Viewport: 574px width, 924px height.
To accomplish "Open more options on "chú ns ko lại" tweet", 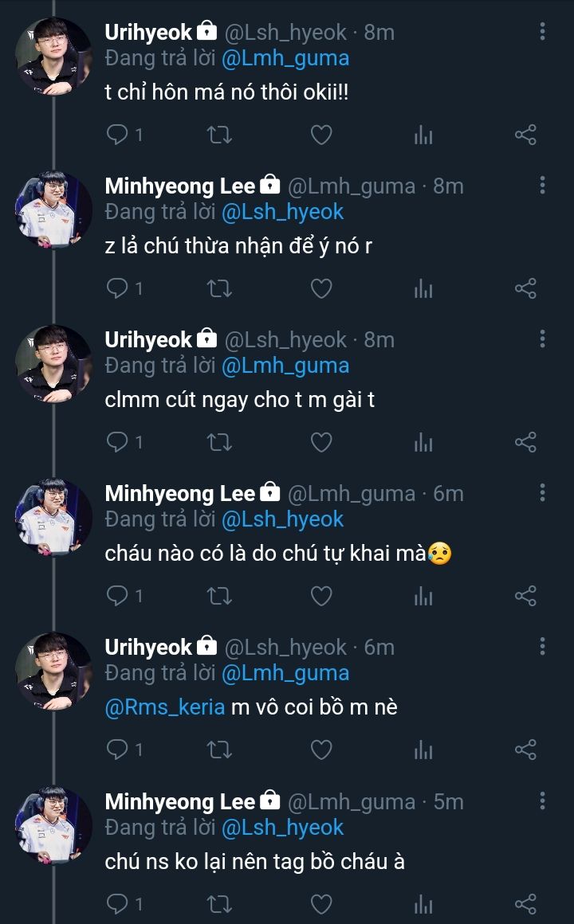I will (542, 801).
